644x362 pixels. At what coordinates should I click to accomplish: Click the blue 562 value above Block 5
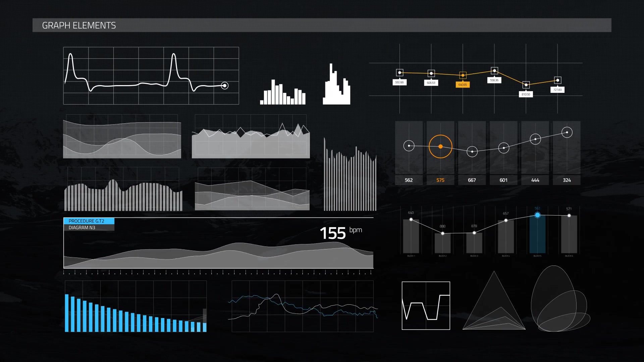coord(537,208)
